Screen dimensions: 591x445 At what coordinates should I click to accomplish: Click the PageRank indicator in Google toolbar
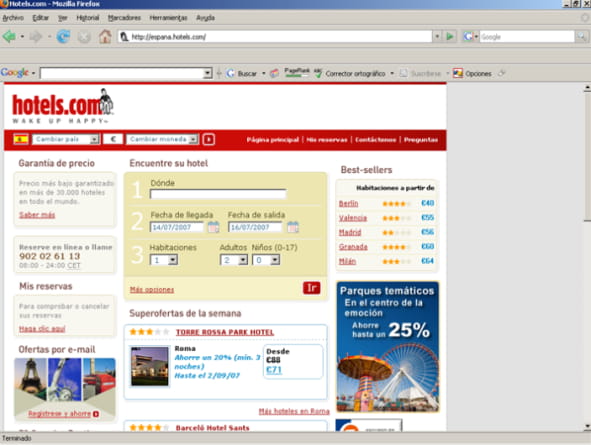pos(297,72)
